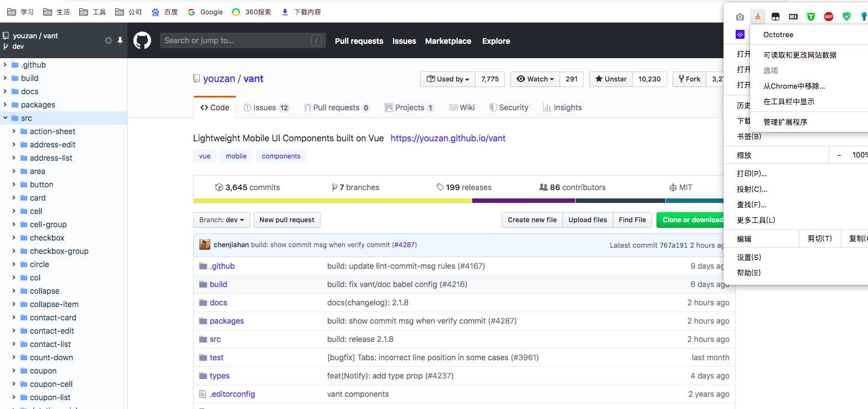868x409 pixels.
Task: Click the green checkmark shield extension icon
Action: tap(846, 17)
